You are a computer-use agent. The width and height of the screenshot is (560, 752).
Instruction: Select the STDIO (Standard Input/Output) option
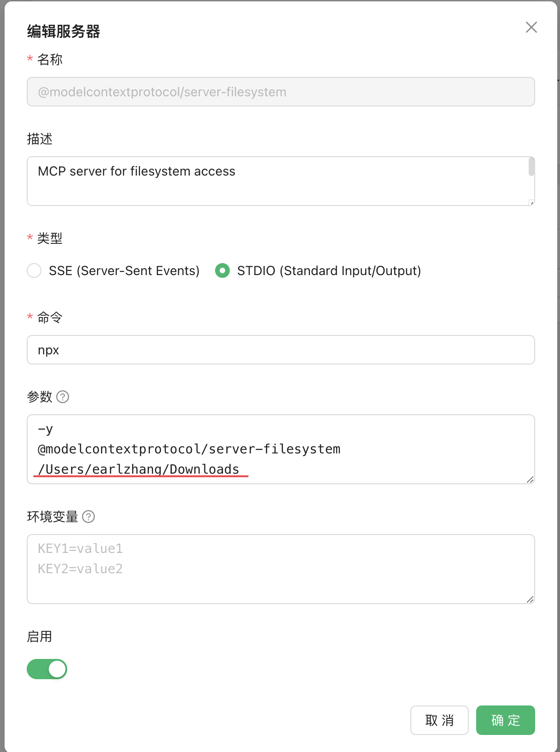point(222,271)
